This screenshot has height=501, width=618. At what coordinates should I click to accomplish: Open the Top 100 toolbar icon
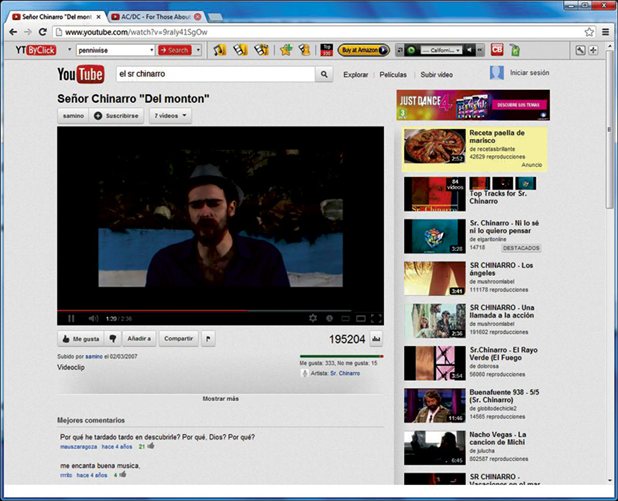[326, 50]
